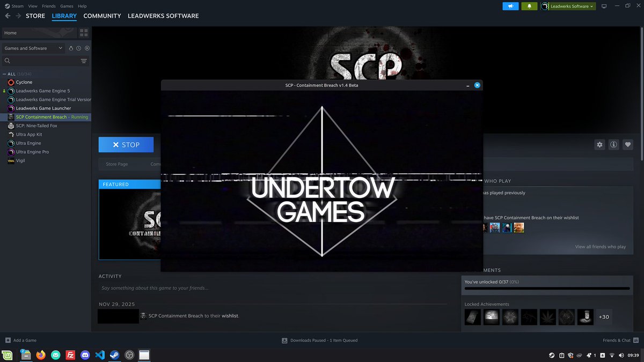Click the achievements unlock progress bar
The width and height of the screenshot is (644, 362).
click(x=546, y=289)
